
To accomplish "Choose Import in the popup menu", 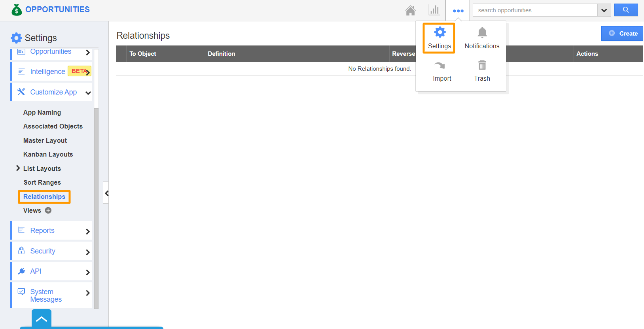I will 442,71.
